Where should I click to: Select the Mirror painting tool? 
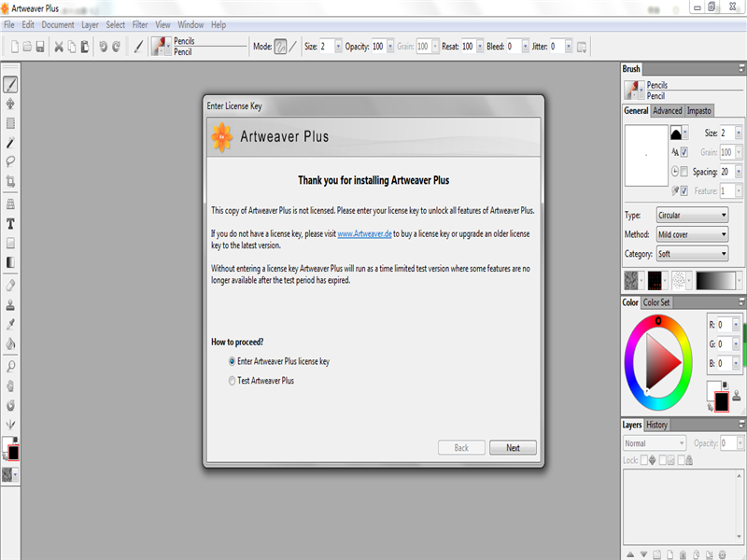pyautogui.click(x=10, y=425)
